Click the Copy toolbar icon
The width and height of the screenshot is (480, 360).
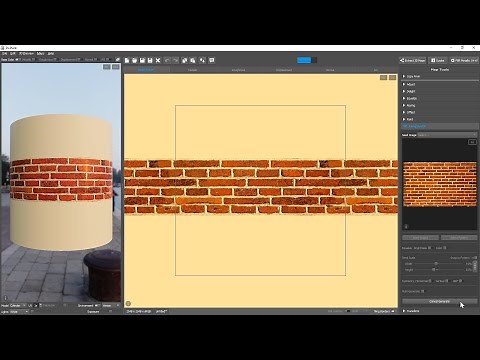pos(185,60)
